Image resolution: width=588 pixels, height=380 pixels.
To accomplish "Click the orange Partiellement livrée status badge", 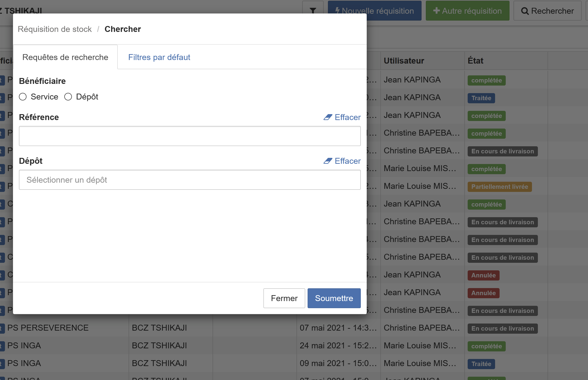I will (x=499, y=187).
